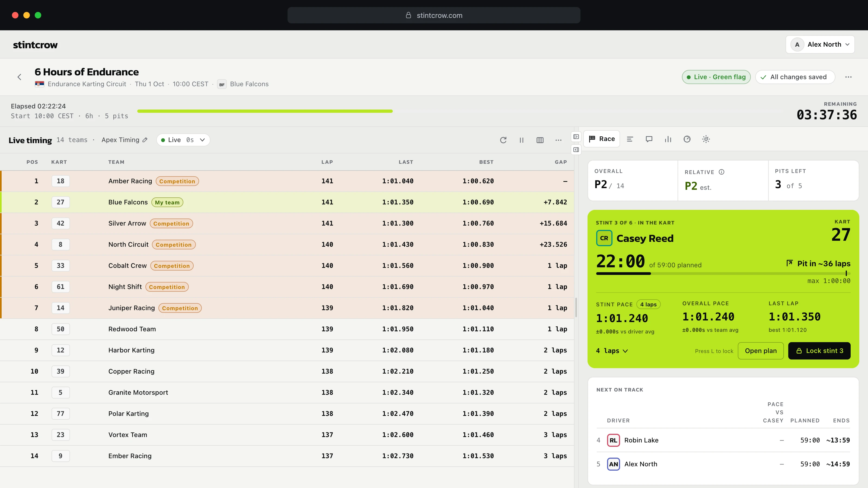Open the comments chat bubble tab
This screenshot has height=488, width=868.
(x=649, y=139)
